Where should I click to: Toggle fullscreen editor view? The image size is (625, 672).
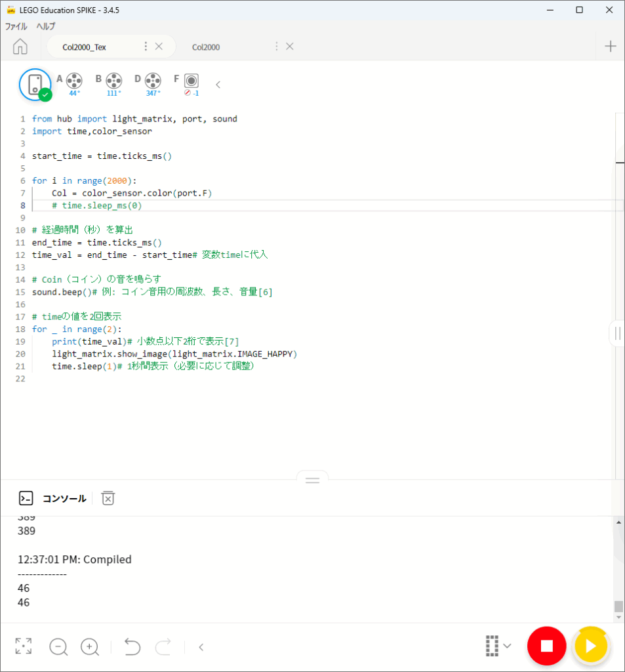[24, 646]
